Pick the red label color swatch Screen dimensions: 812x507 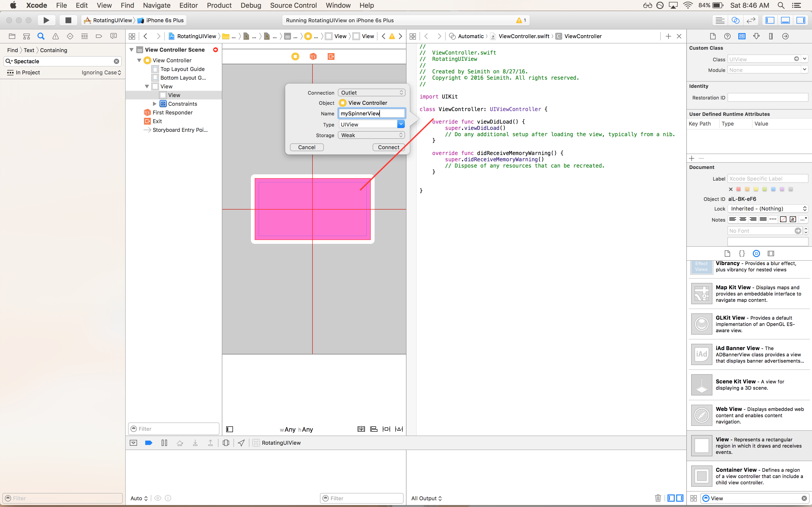(x=739, y=189)
